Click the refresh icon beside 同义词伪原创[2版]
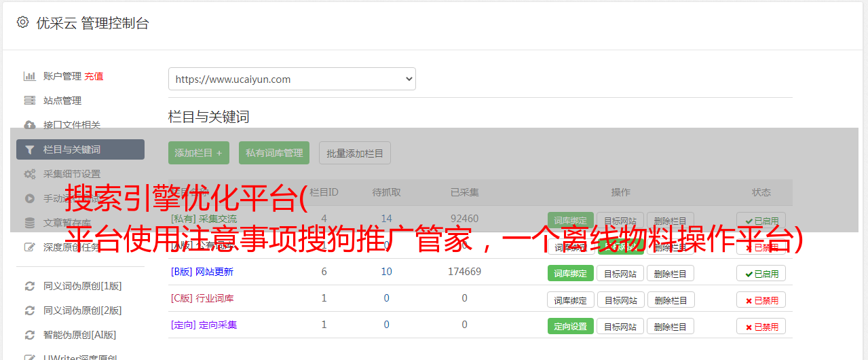Viewport: 868px width, 360px height. pos(30,310)
